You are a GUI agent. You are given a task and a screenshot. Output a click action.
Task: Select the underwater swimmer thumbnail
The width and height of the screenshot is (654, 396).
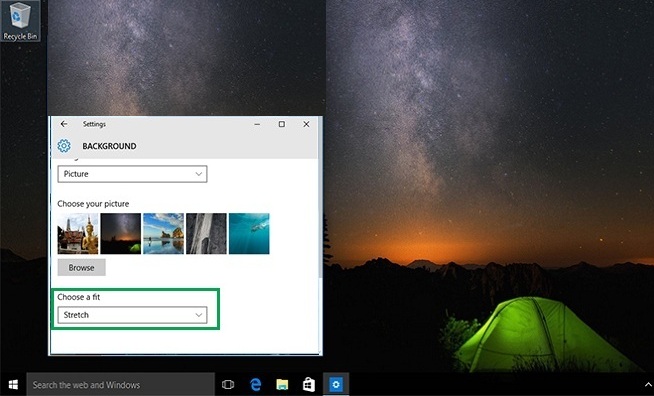(x=249, y=234)
